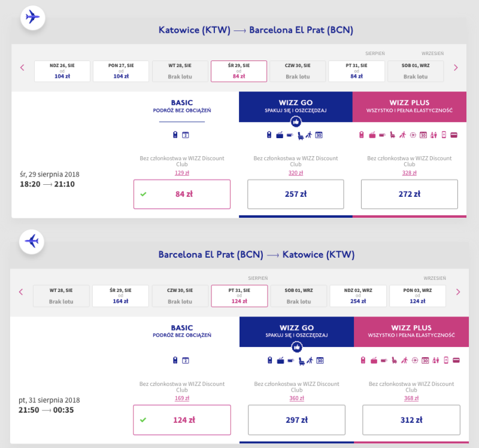Click the return flight airplane icon
The height and width of the screenshot is (448, 479).
(32, 242)
